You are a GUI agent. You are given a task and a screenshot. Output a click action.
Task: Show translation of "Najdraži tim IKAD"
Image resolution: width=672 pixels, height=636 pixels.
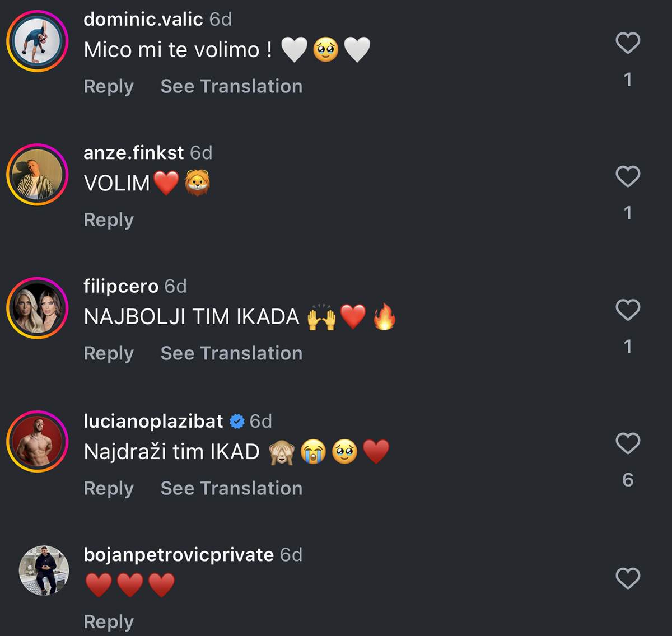[x=231, y=489]
